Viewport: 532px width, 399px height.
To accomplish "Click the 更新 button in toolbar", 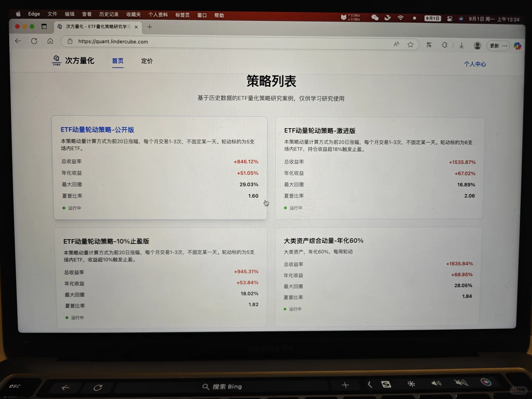I will click(x=494, y=46).
